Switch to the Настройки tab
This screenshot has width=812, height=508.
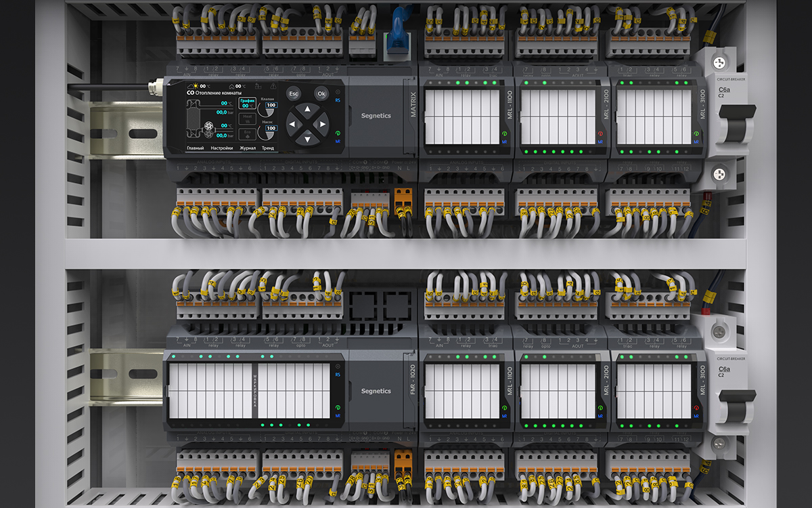tap(222, 148)
